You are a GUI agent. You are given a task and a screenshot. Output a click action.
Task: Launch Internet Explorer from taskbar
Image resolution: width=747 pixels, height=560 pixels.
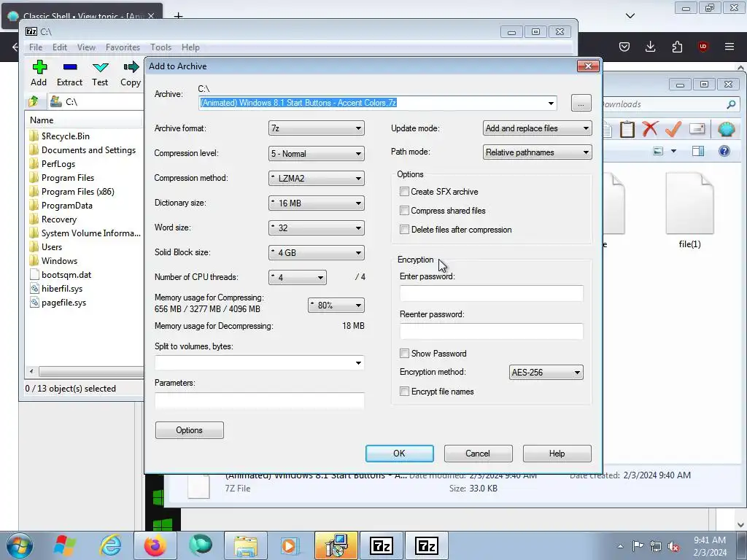click(110, 545)
